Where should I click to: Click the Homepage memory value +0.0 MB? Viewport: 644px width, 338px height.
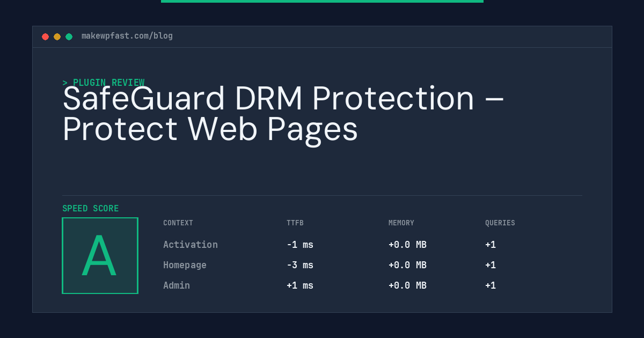point(407,265)
